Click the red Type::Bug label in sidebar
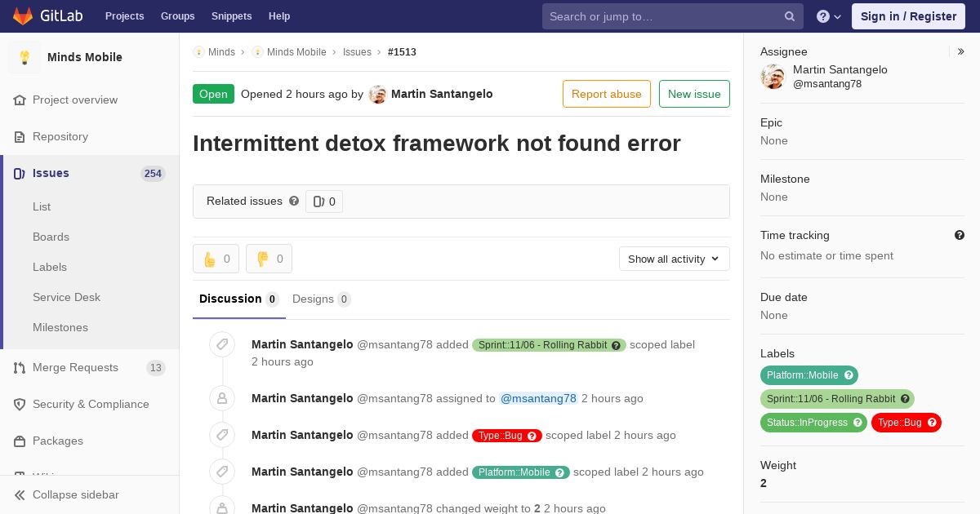This screenshot has height=514, width=980. [906, 423]
